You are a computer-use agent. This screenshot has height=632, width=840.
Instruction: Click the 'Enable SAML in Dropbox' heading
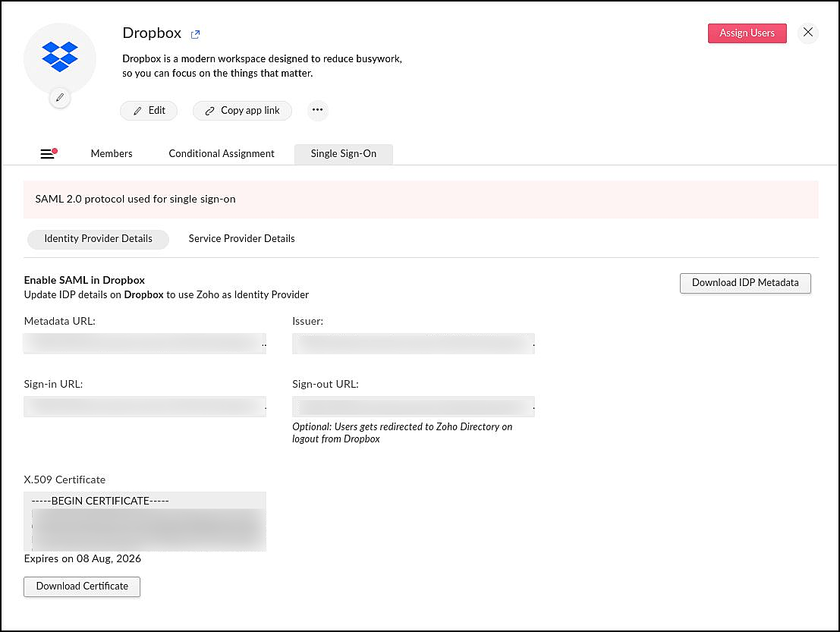coord(84,280)
